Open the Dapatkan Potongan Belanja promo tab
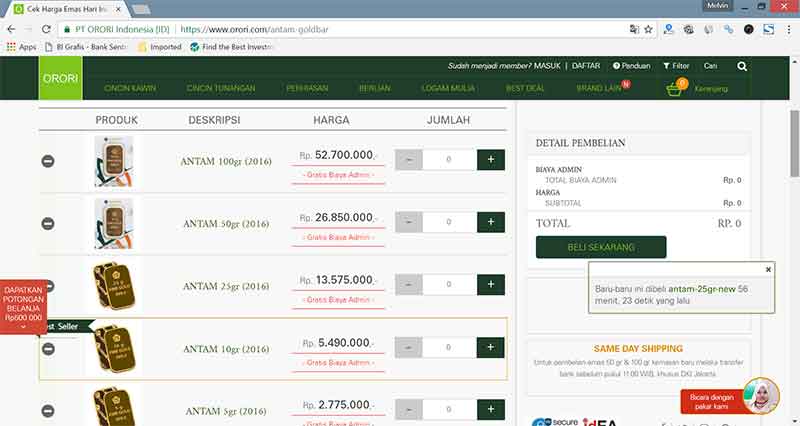 click(x=23, y=307)
